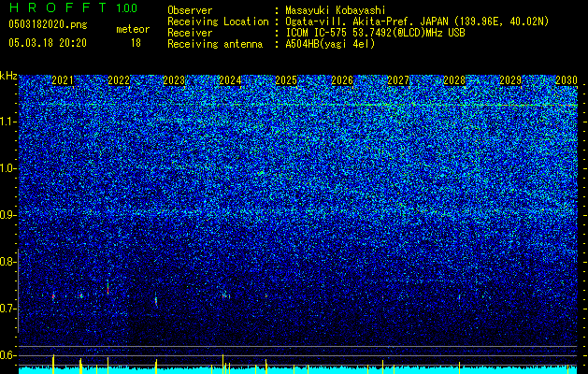The height and width of the screenshot is (374, 588).
Task: Click the Observer label
Action: pos(190,10)
